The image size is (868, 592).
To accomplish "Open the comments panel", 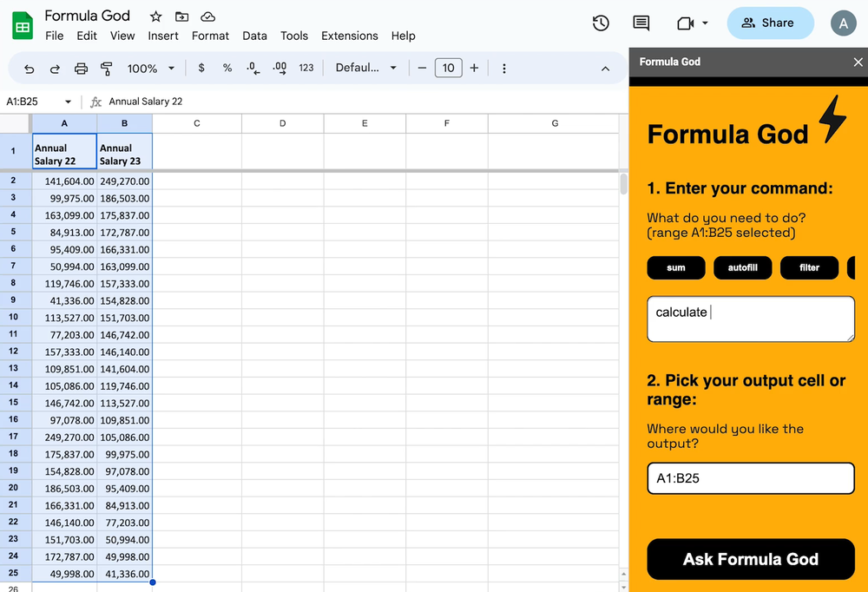I will pos(640,23).
